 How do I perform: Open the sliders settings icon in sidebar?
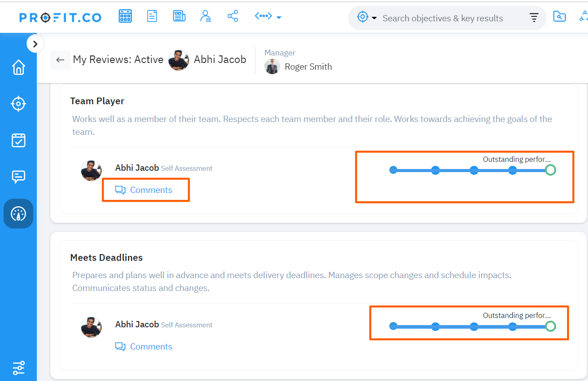tap(19, 368)
